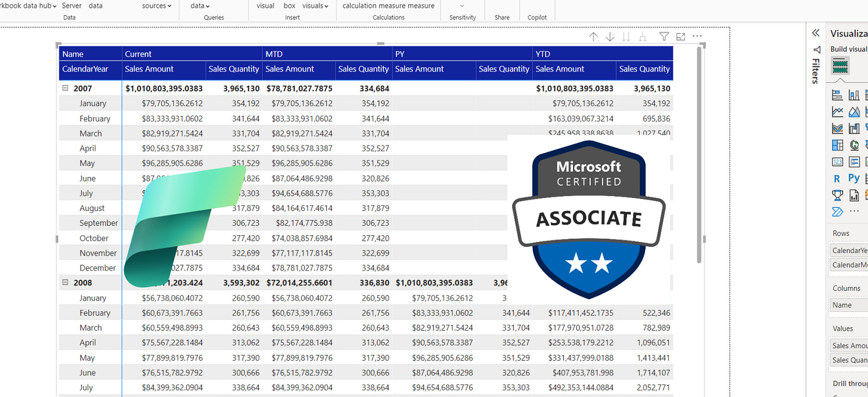This screenshot has width=868, height=397.
Task: Select the Paginated report visual
Action: [x=854, y=195]
